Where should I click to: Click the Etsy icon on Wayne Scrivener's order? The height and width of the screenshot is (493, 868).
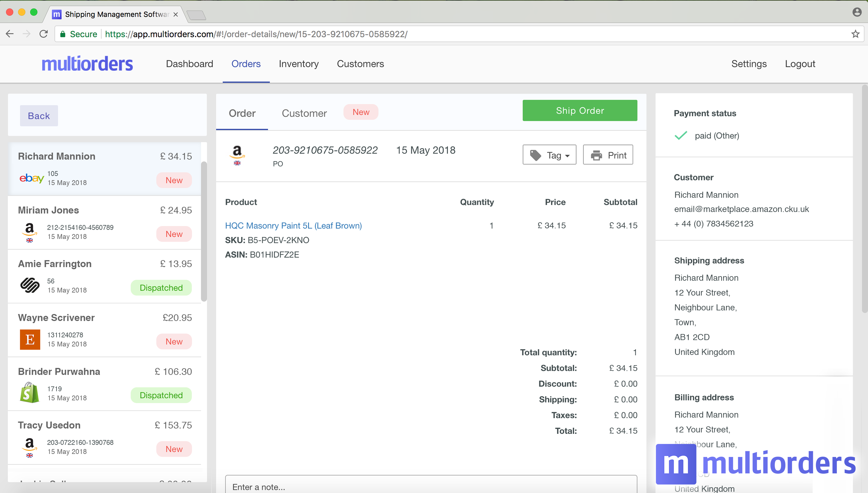[x=30, y=339]
